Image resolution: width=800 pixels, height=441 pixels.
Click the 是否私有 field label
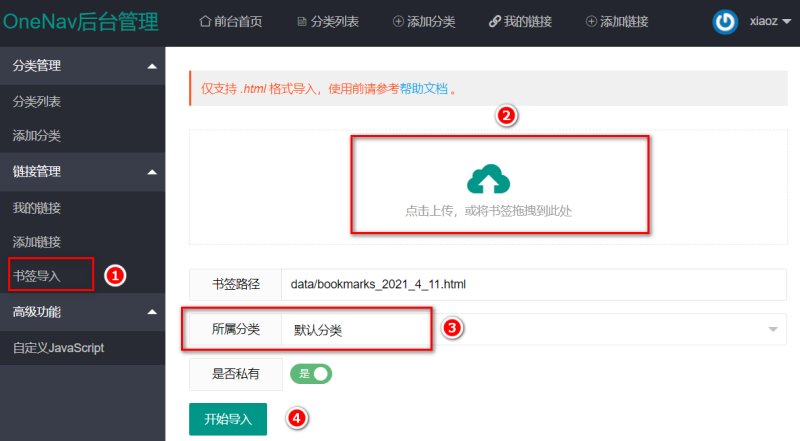(x=236, y=374)
